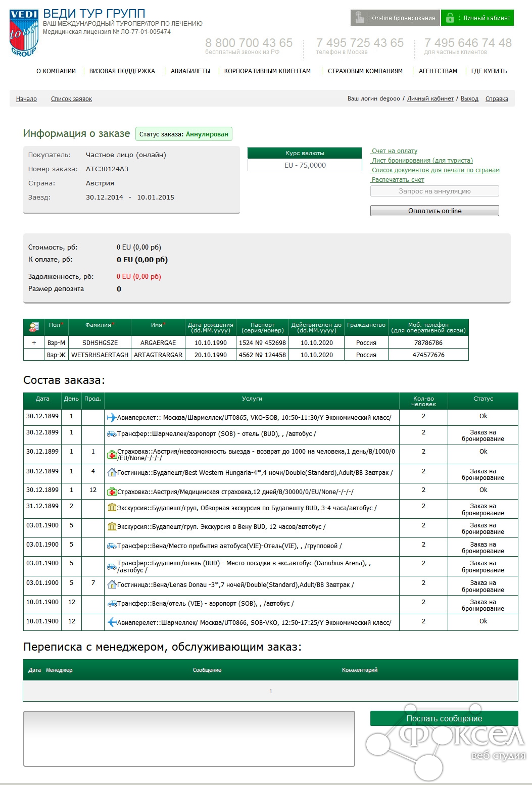
Task: Click mobile phone 474577676
Action: [428, 355]
